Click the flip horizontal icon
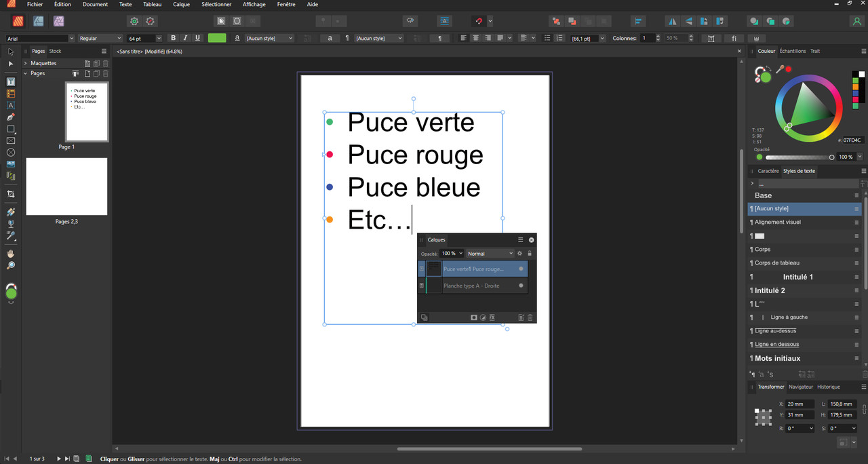 pyautogui.click(x=672, y=21)
